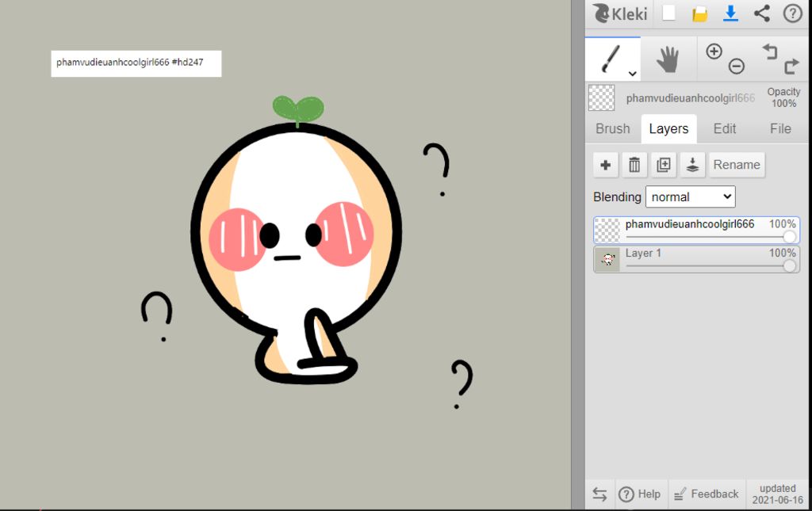Add a new layer

[x=605, y=165]
